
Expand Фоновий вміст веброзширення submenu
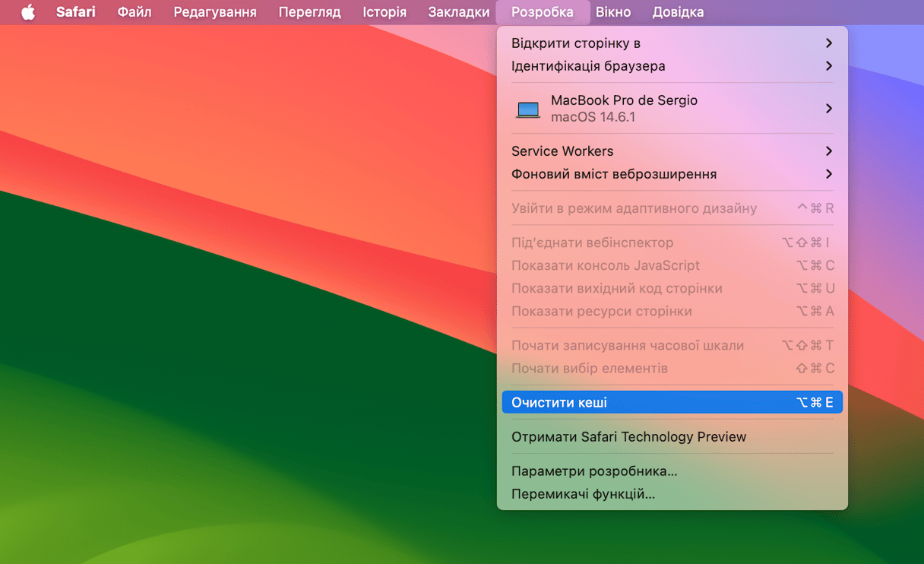point(672,174)
